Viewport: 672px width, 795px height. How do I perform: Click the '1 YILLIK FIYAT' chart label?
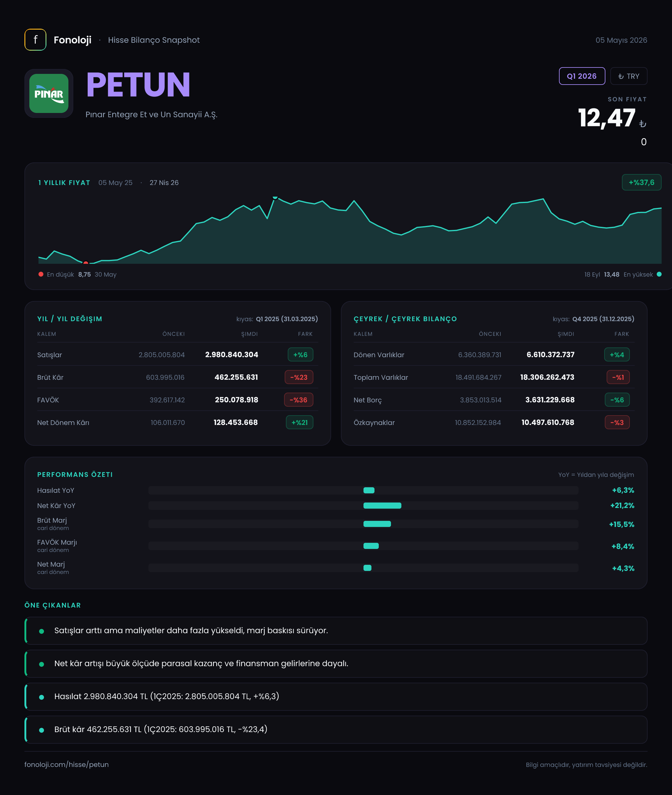coord(64,182)
